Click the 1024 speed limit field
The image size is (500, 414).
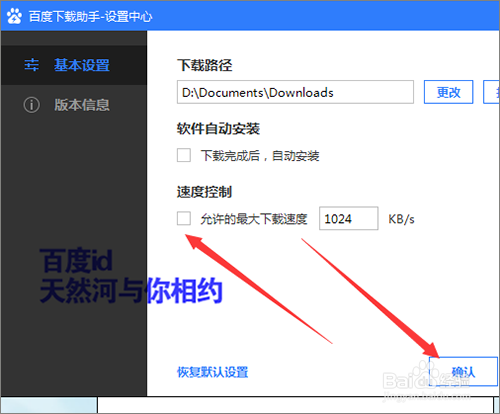coord(349,218)
